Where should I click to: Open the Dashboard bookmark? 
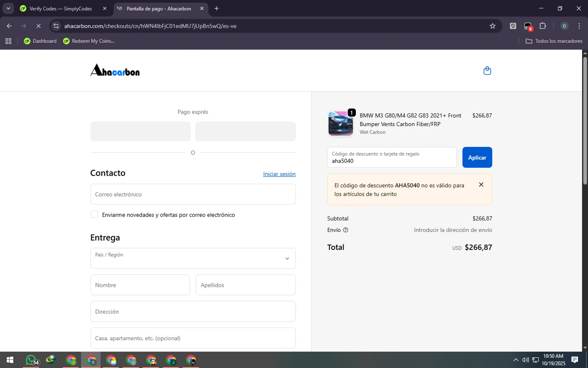pos(40,41)
